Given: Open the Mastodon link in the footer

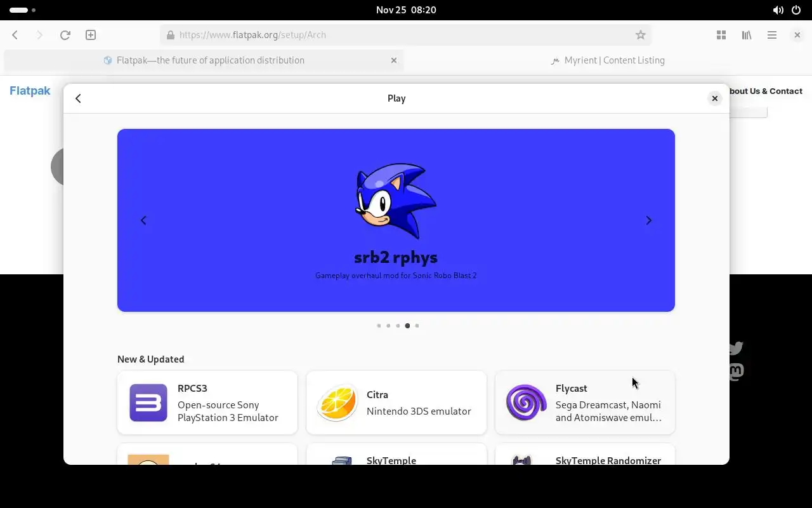Looking at the screenshot, I should click(x=736, y=371).
